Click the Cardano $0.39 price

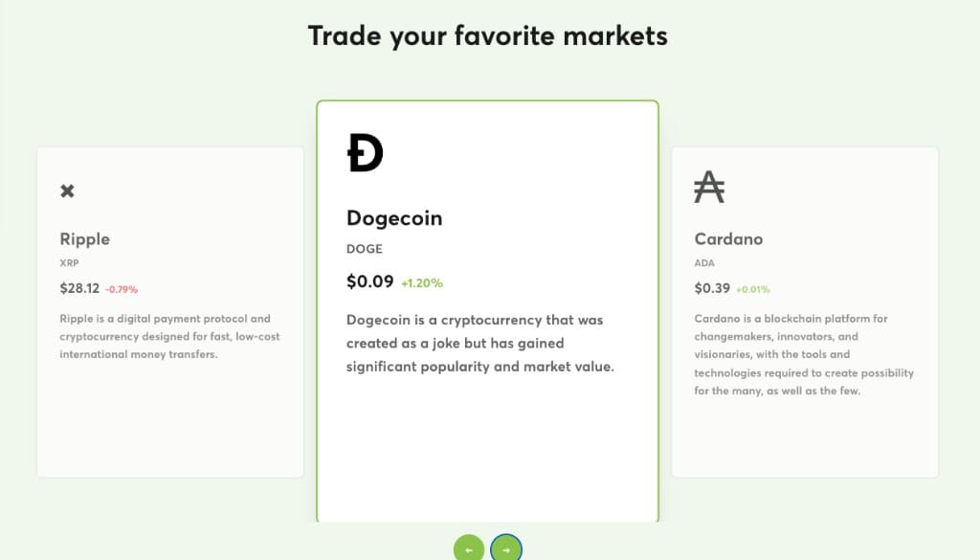coord(712,288)
